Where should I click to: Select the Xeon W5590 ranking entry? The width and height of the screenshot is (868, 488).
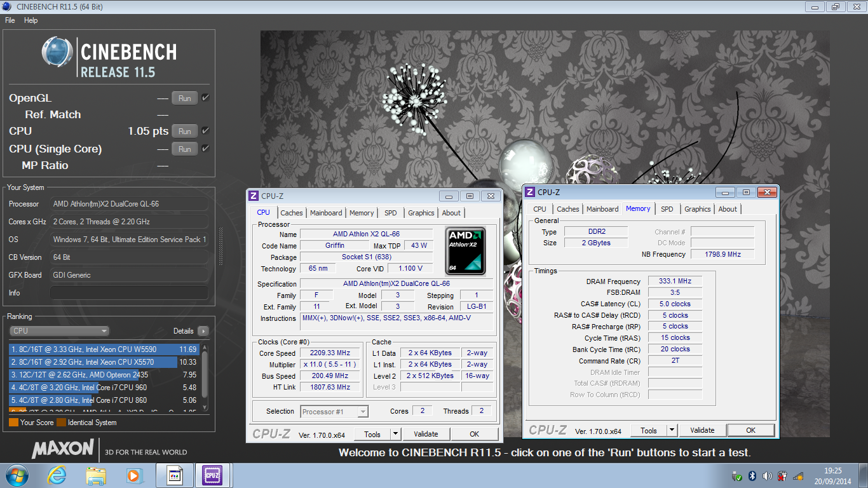(x=104, y=349)
